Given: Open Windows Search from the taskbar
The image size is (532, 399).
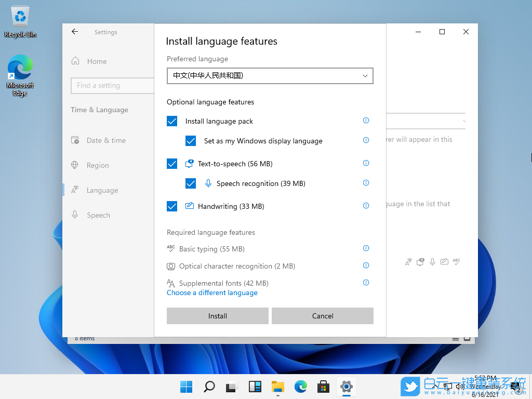Looking at the screenshot, I should point(209,387).
